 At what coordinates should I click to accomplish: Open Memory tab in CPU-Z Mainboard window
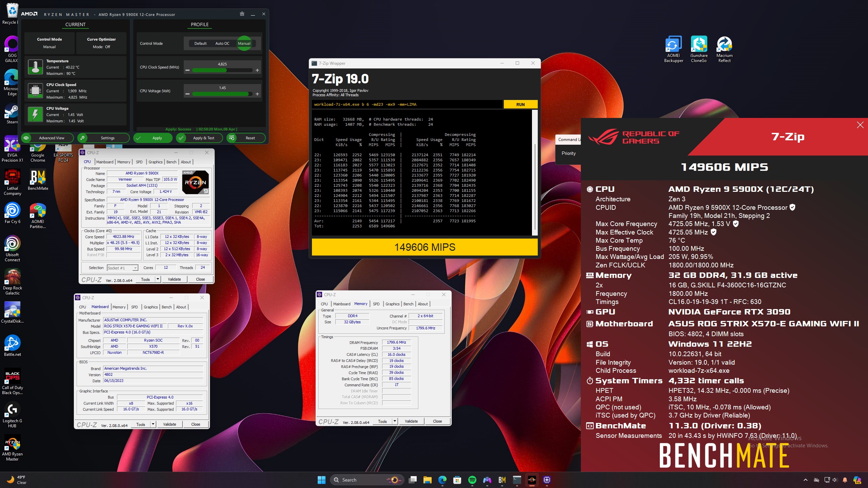119,307
